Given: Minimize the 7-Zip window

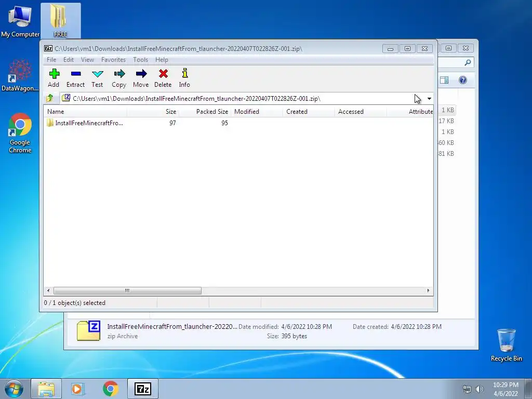Looking at the screenshot, I should pos(390,49).
